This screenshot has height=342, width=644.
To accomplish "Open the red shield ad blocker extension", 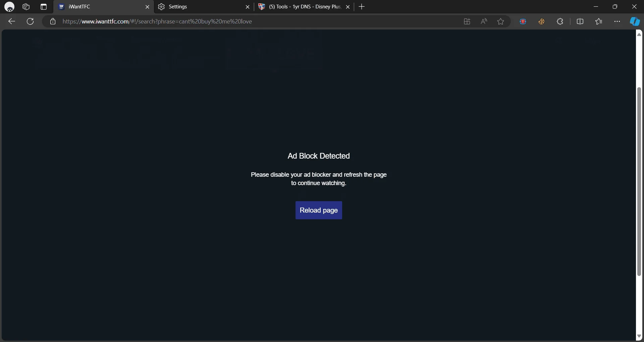I will pyautogui.click(x=523, y=21).
